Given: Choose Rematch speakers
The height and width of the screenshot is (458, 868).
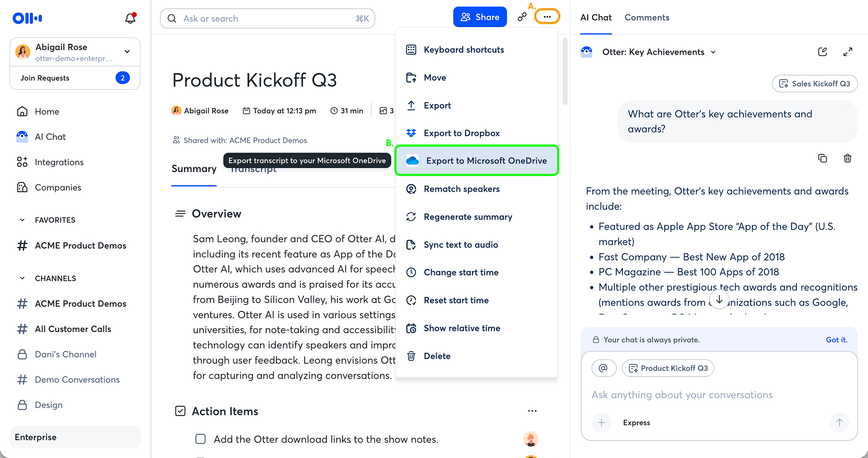Looking at the screenshot, I should tap(477, 189).
